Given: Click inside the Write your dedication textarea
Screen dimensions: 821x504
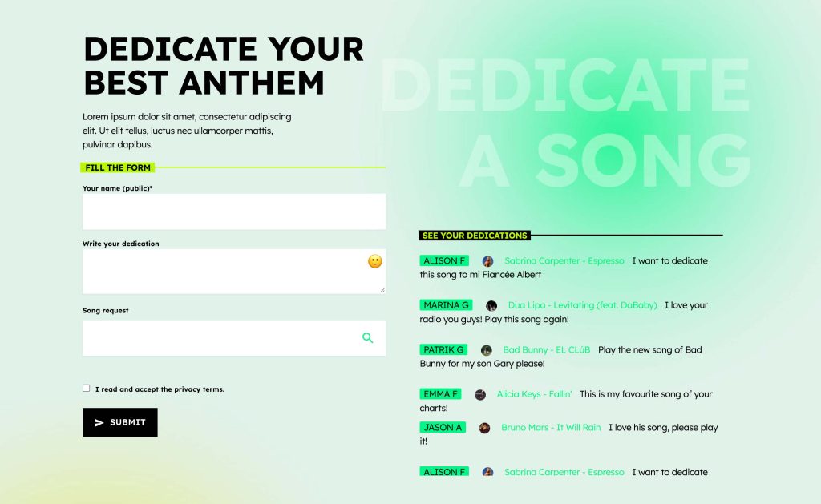Looking at the screenshot, I should (224, 271).
